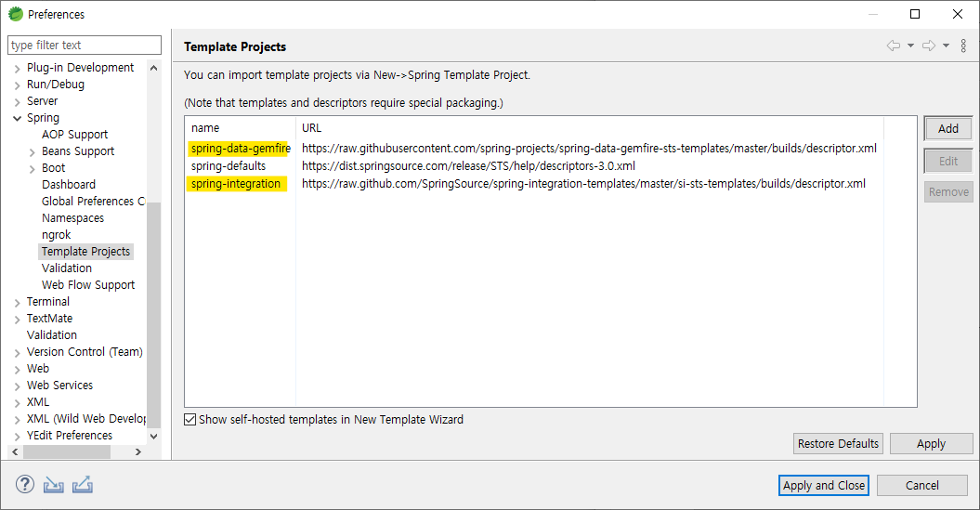Image resolution: width=980 pixels, height=510 pixels.
Task: Expand the Beans Support node
Action: (32, 151)
